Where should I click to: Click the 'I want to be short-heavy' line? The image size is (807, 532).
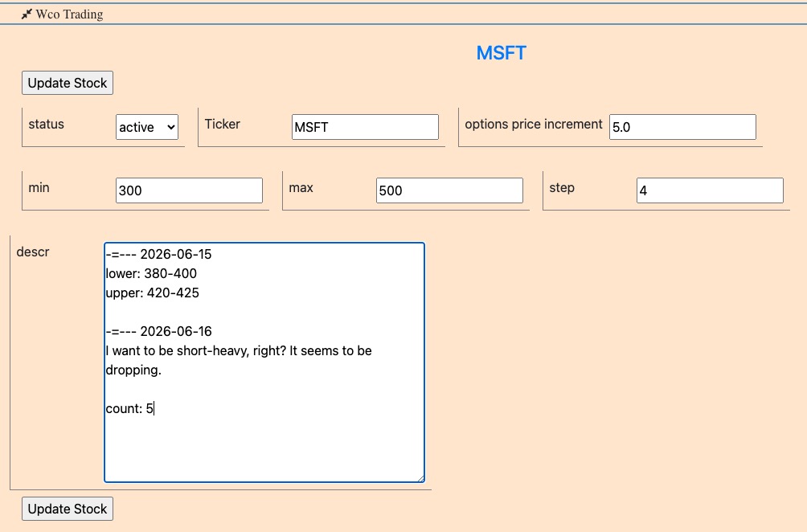[x=239, y=351]
